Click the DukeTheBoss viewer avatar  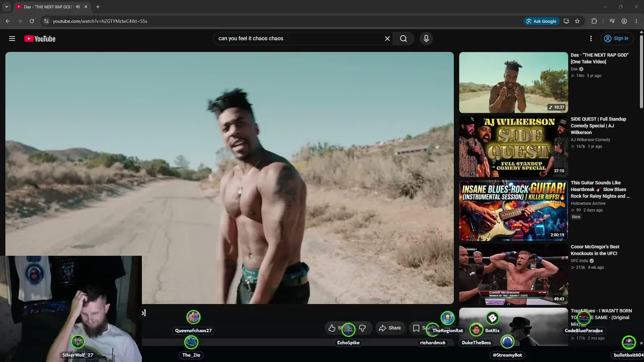476,330
